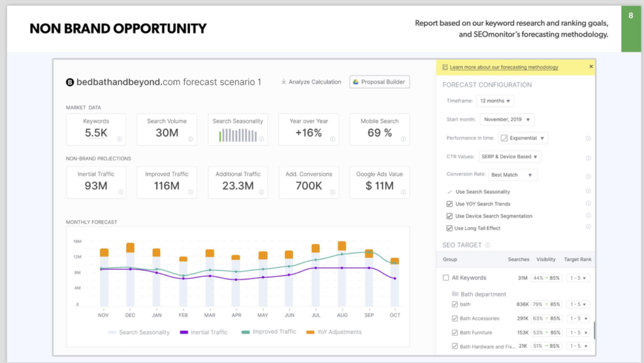Click the Bed Bath & Beyond site logo icon
The height and width of the screenshot is (363, 644).
(x=70, y=82)
